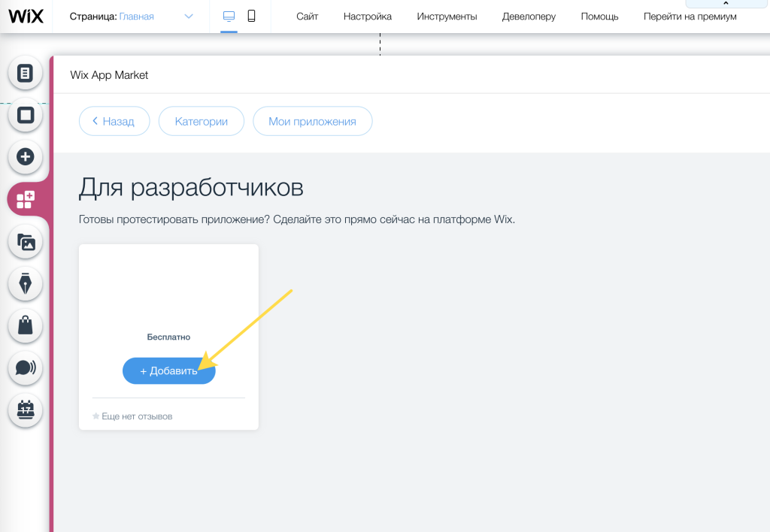Open the Инструменты menu
Image resolution: width=770 pixels, height=532 pixels.
447,17
